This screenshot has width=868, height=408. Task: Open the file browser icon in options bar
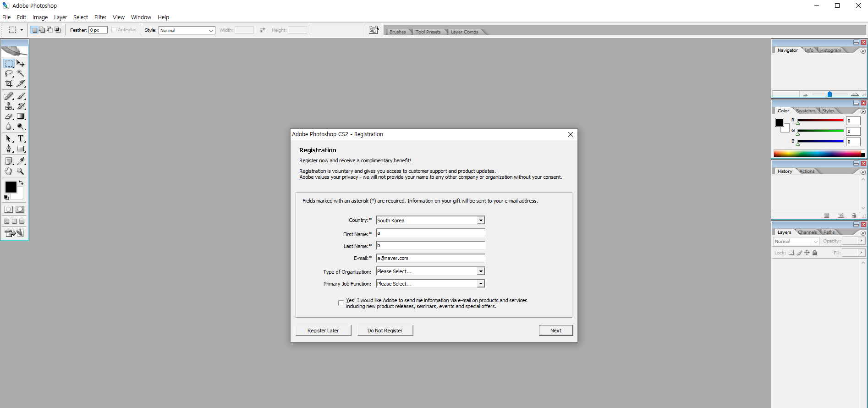374,30
